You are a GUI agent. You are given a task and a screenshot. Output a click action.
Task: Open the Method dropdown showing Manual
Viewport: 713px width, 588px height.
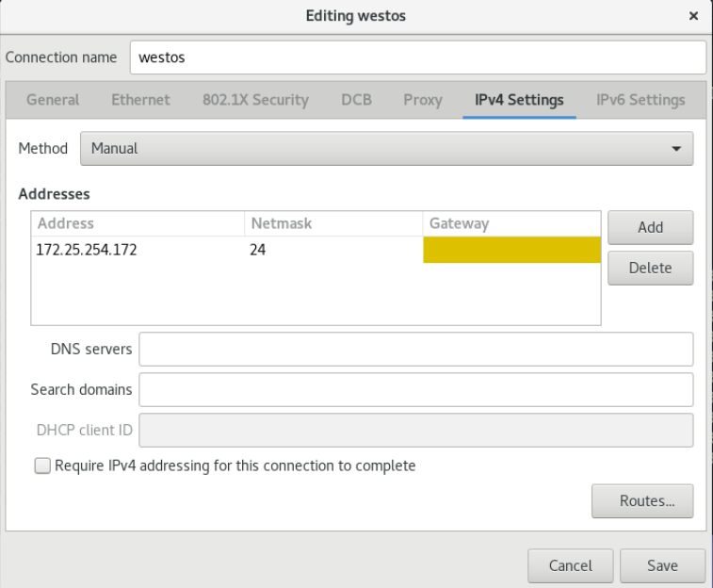coord(386,148)
